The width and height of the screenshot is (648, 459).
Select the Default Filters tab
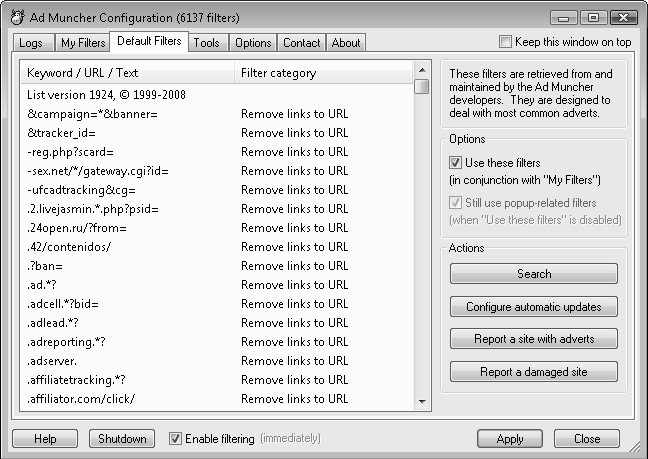[x=149, y=41]
